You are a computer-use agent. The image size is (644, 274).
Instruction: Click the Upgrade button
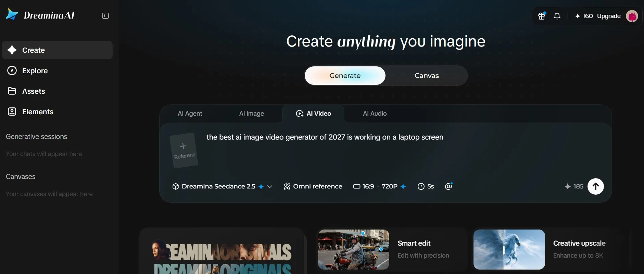(609, 16)
